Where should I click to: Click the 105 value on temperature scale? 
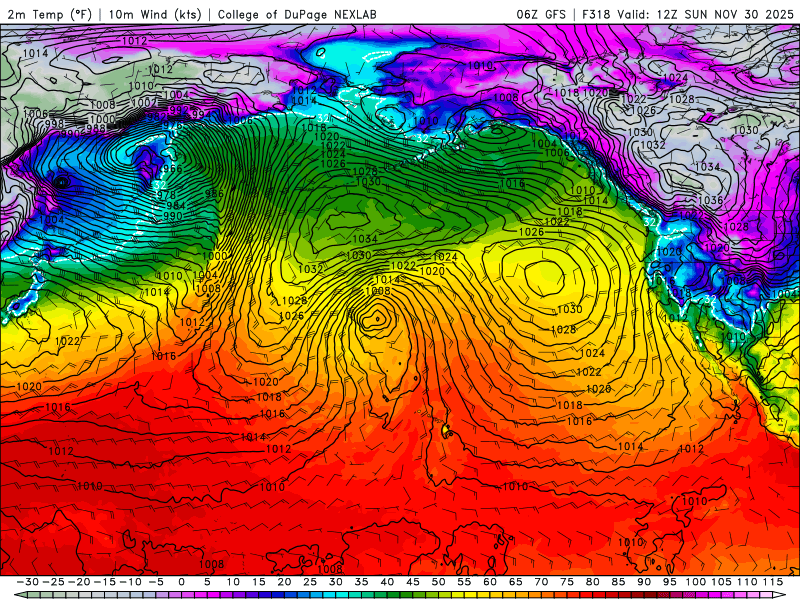[x=721, y=582]
